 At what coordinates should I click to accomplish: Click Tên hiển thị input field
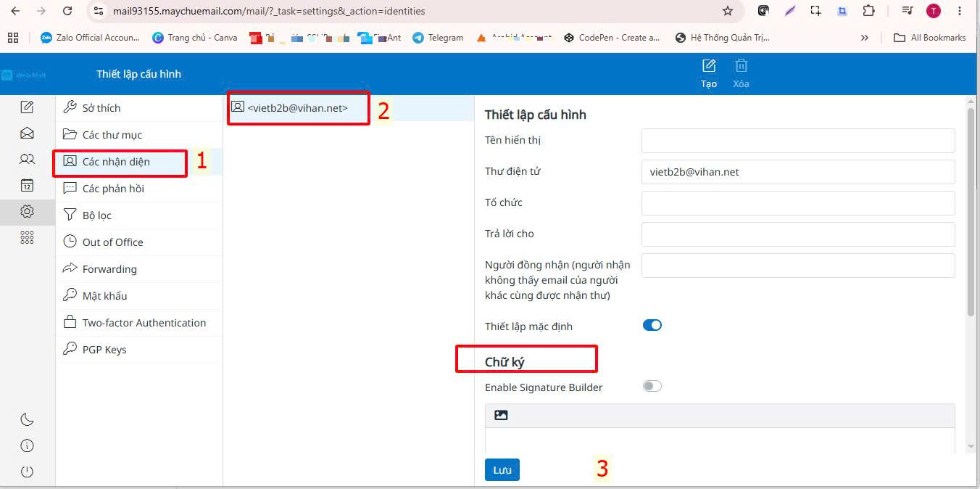coord(798,141)
